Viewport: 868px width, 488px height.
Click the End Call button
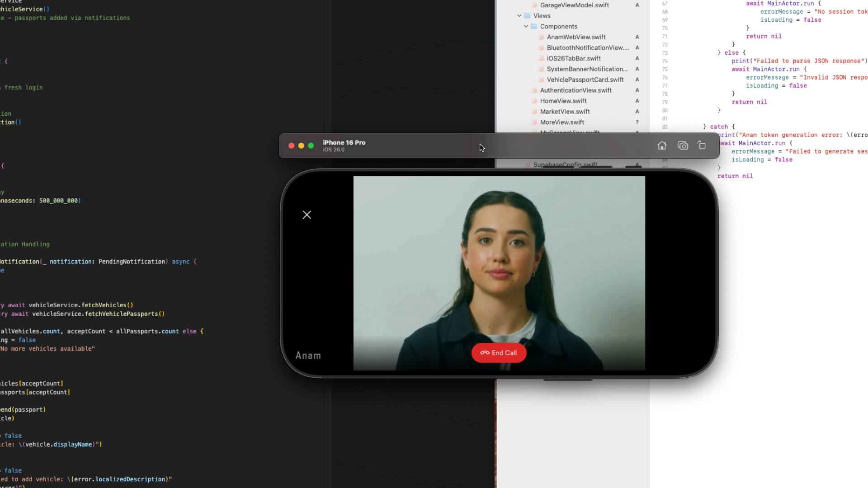coord(499,353)
